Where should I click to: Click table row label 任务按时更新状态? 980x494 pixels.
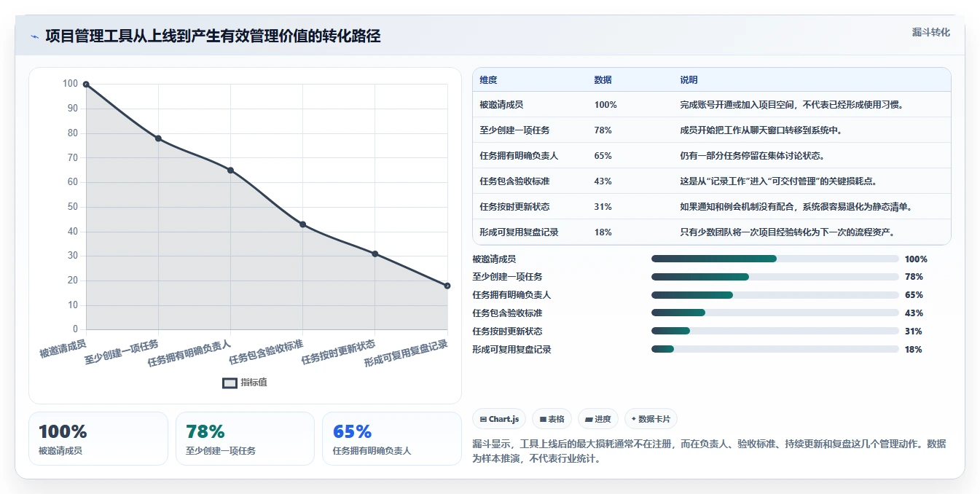515,207
